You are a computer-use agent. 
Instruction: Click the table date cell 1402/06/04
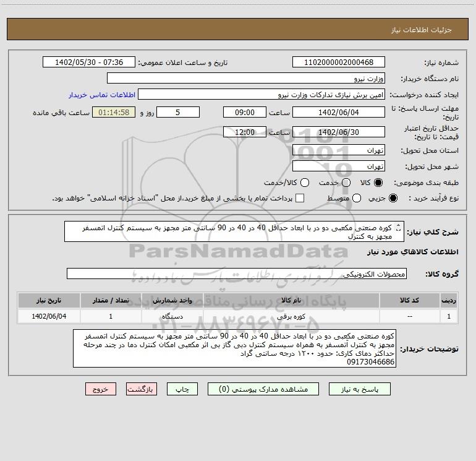(49, 316)
